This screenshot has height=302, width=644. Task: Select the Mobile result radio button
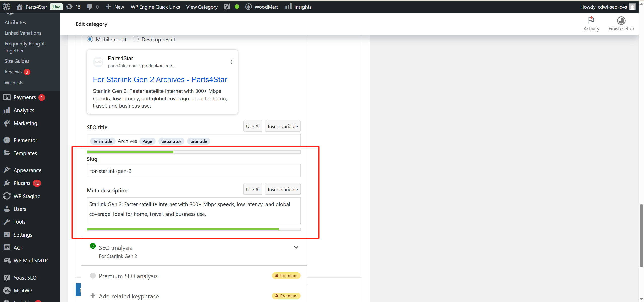90,39
